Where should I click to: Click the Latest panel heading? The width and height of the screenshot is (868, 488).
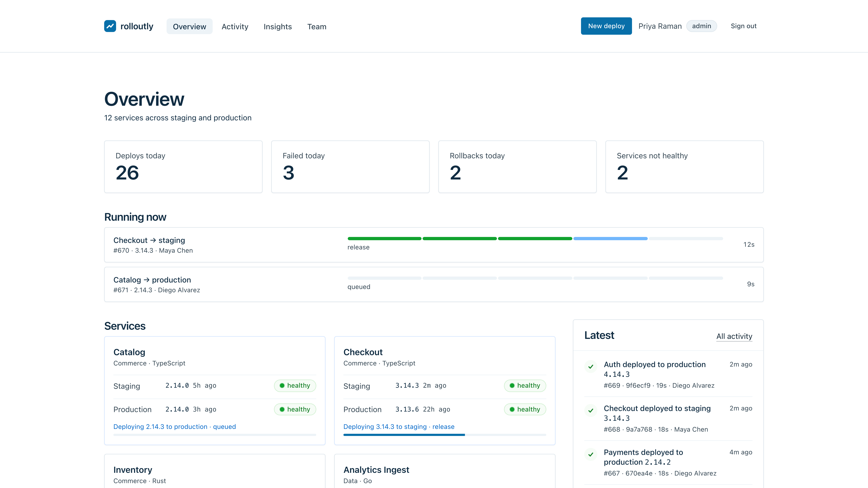(599, 335)
